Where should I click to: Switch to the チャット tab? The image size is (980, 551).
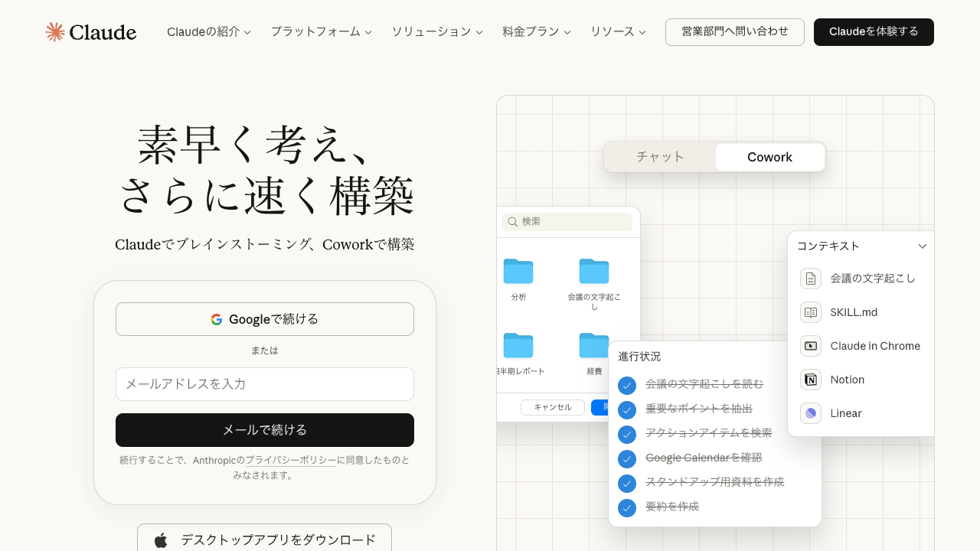[x=660, y=156]
